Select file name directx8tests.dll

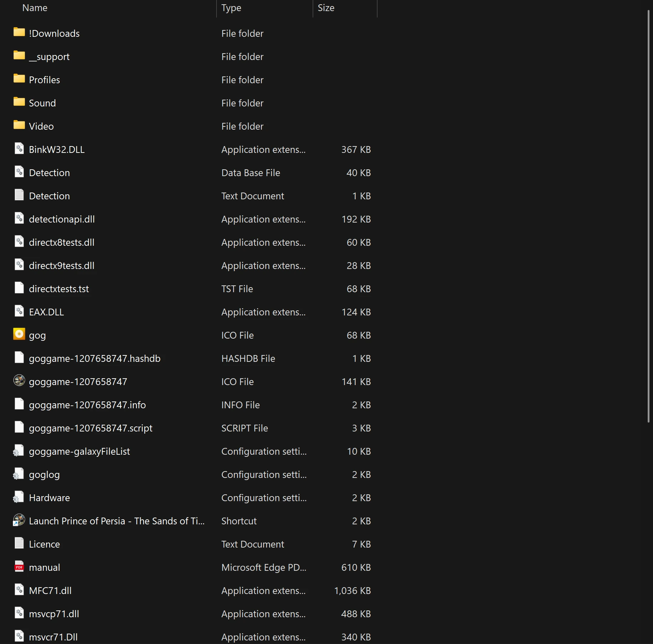pos(62,243)
